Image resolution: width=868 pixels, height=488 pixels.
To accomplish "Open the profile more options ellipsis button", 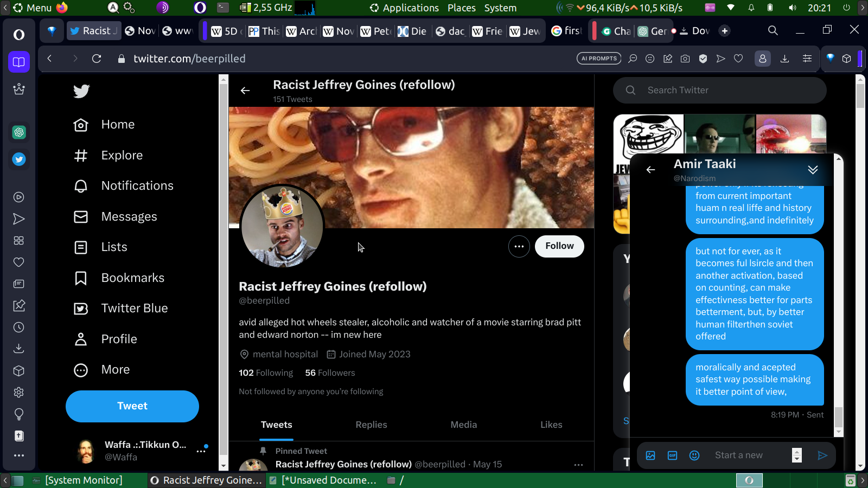I will click(x=519, y=247).
